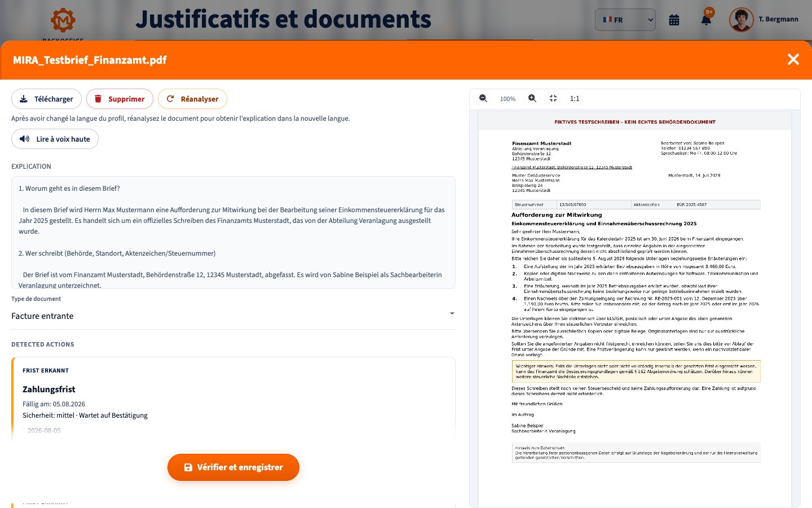Open the Type de document dropdown
The height and width of the screenshot is (508, 812).
point(233,316)
